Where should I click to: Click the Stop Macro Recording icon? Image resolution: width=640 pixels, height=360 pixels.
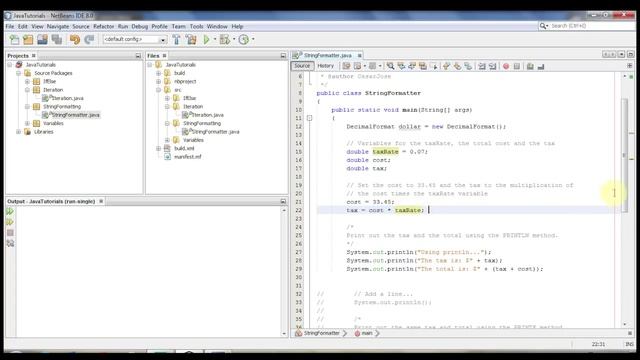517,66
